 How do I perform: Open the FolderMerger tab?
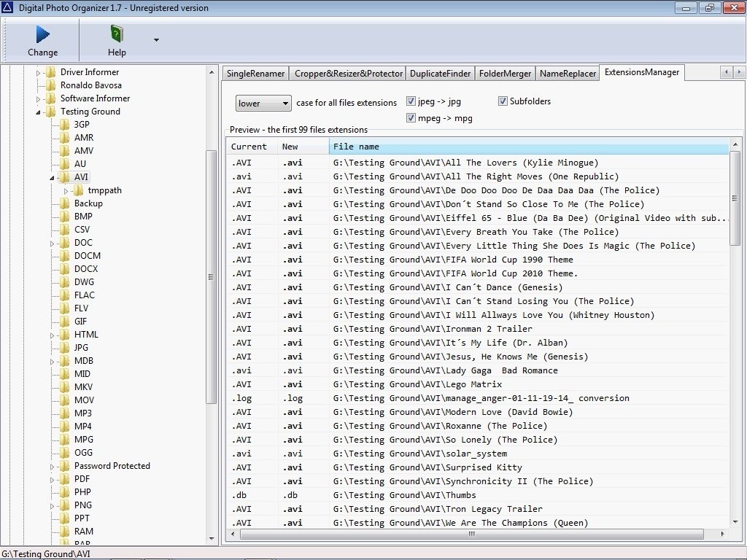tap(506, 74)
